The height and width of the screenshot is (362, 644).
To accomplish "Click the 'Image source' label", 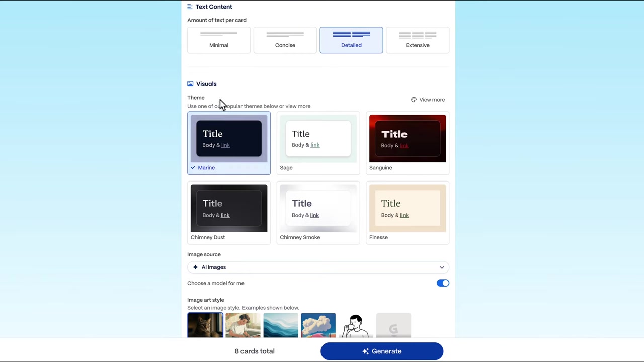I will click(204, 254).
